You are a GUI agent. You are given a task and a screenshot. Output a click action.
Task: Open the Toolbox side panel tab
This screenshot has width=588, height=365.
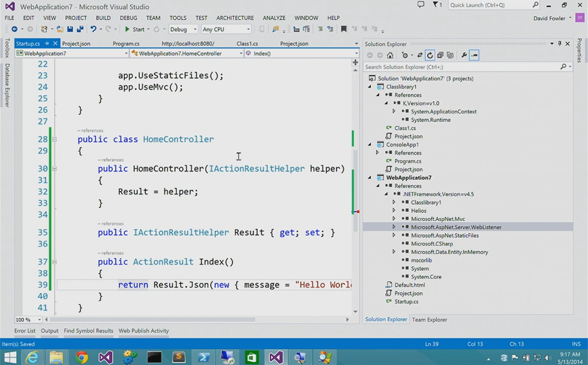pos(7,48)
